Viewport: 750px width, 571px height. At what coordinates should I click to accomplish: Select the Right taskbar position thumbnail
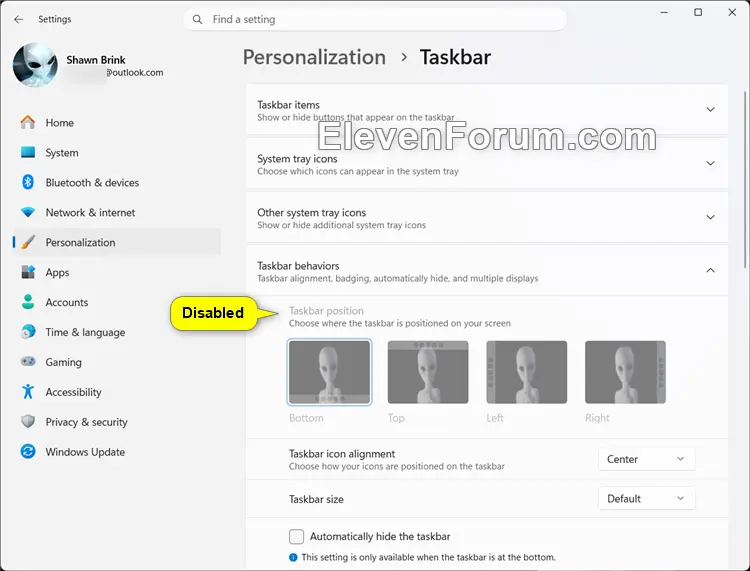pyautogui.click(x=625, y=372)
